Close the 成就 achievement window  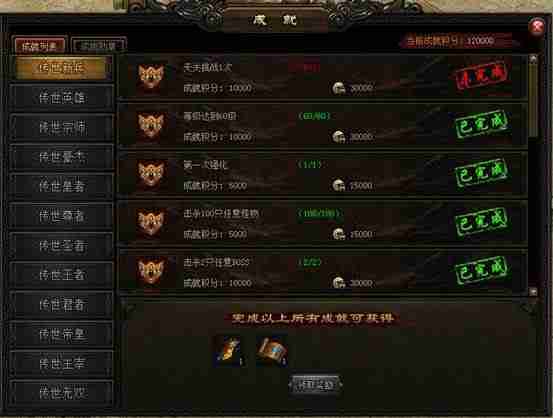(x=537, y=26)
